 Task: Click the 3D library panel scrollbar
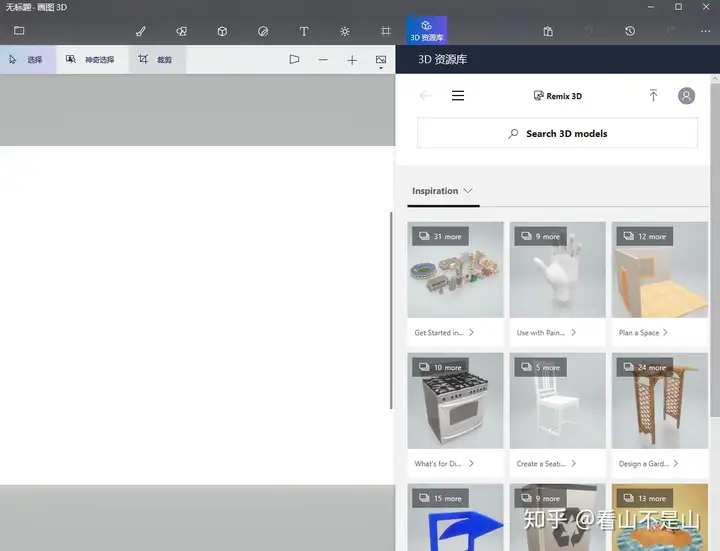click(x=715, y=250)
